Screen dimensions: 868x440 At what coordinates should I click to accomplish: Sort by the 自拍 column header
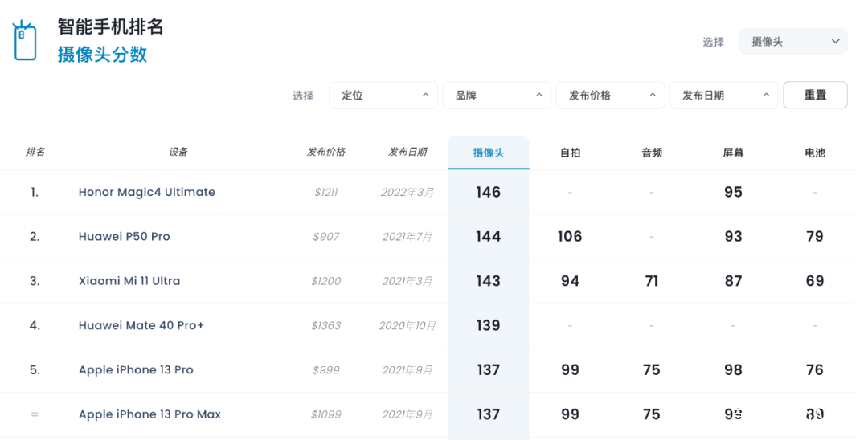pos(570,153)
